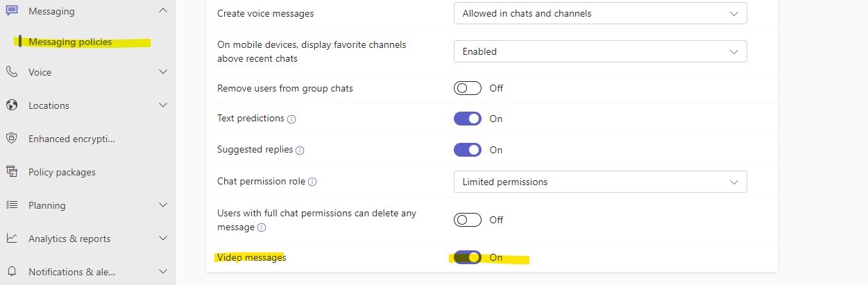Click the Notifications bell icon

coord(12,272)
